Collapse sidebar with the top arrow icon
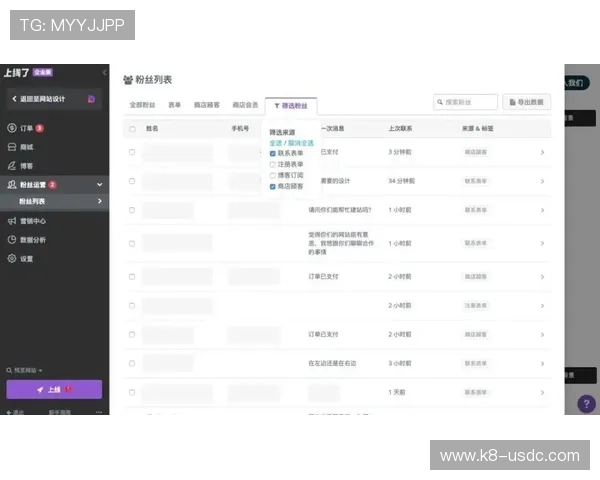 (104, 72)
